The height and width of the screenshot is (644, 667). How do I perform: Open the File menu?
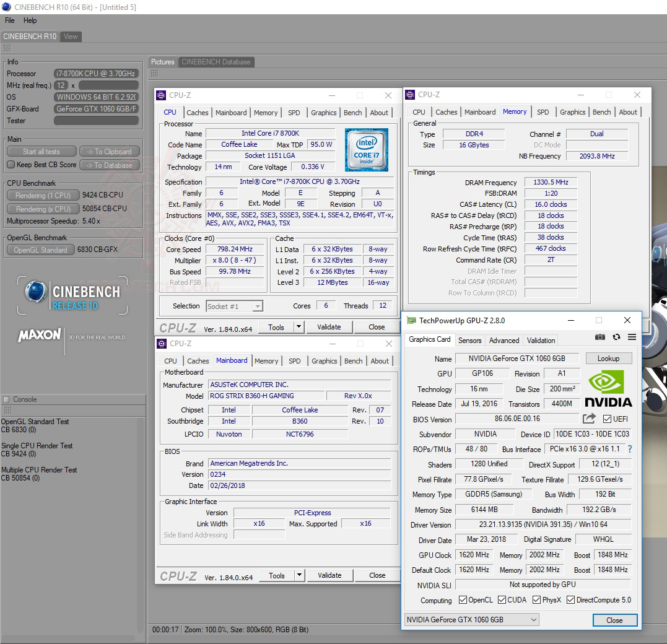coord(10,20)
